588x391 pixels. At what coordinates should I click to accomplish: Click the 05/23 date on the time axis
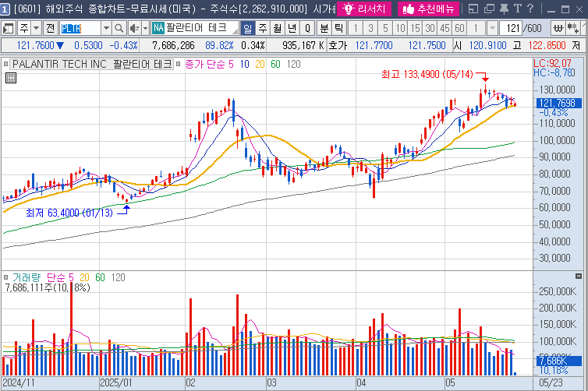pyautogui.click(x=551, y=382)
